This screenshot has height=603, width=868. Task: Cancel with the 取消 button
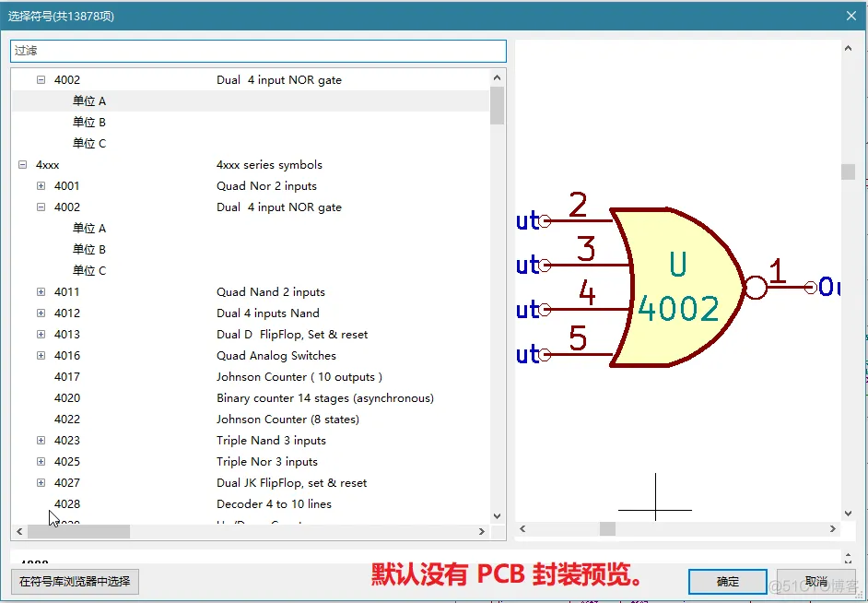[x=816, y=582]
